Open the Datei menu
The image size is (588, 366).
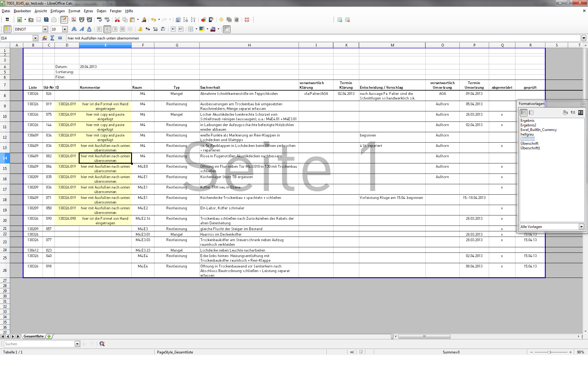click(x=6, y=11)
